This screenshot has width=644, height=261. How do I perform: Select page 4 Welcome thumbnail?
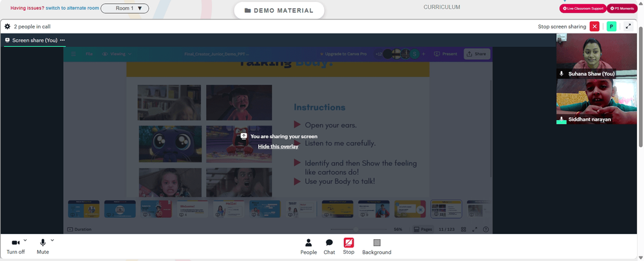click(x=192, y=209)
